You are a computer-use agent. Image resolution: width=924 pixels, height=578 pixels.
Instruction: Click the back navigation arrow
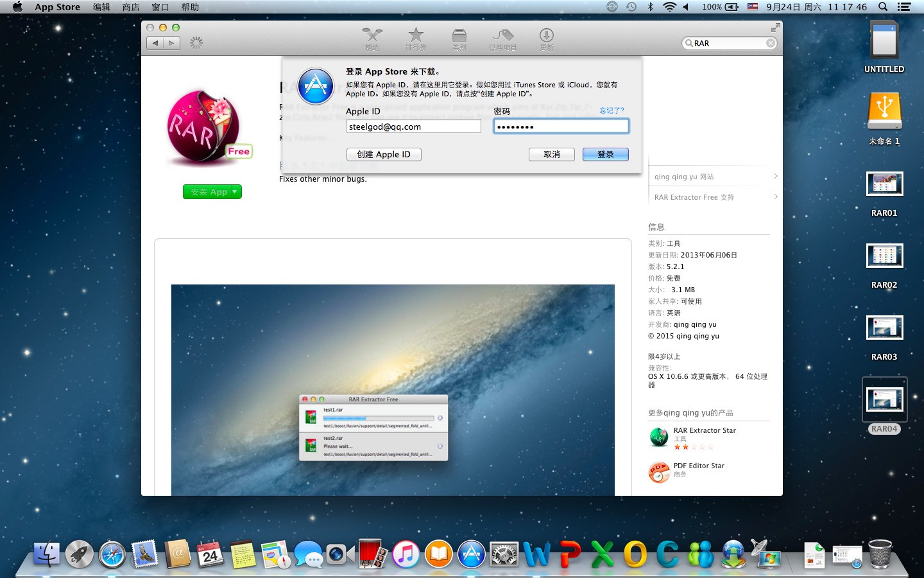pyautogui.click(x=155, y=43)
